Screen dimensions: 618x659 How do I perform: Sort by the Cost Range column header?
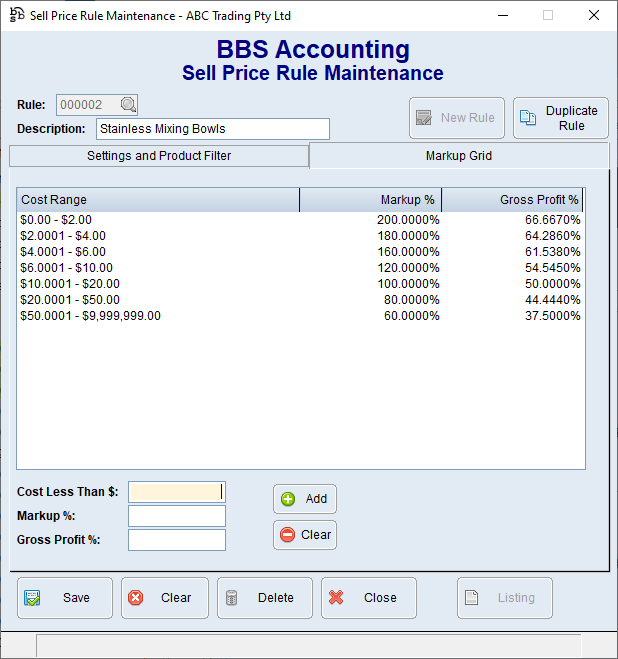click(158, 200)
